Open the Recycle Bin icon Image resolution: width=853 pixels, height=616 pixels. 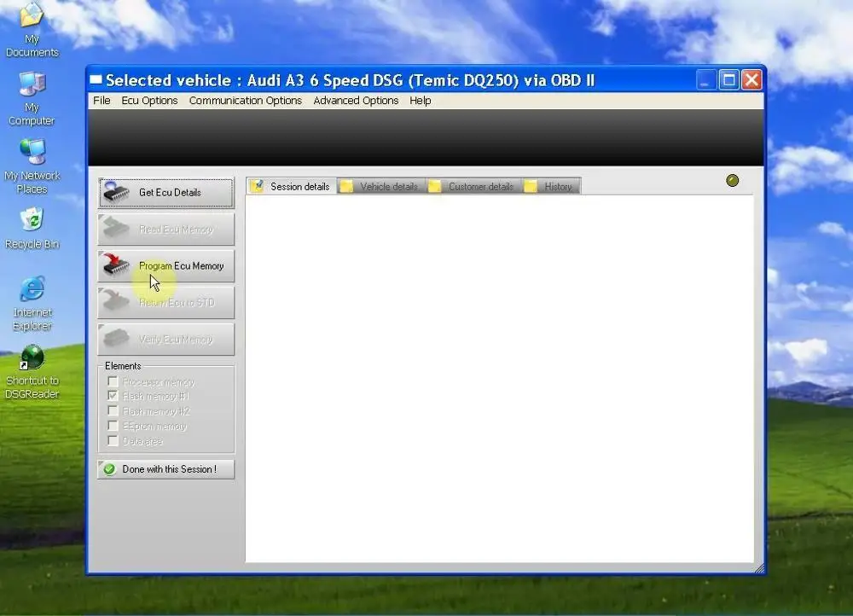(x=32, y=229)
